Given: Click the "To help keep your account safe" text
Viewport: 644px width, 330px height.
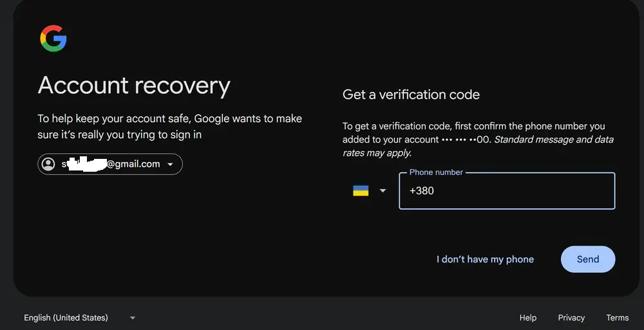Looking at the screenshot, I should pos(169,127).
